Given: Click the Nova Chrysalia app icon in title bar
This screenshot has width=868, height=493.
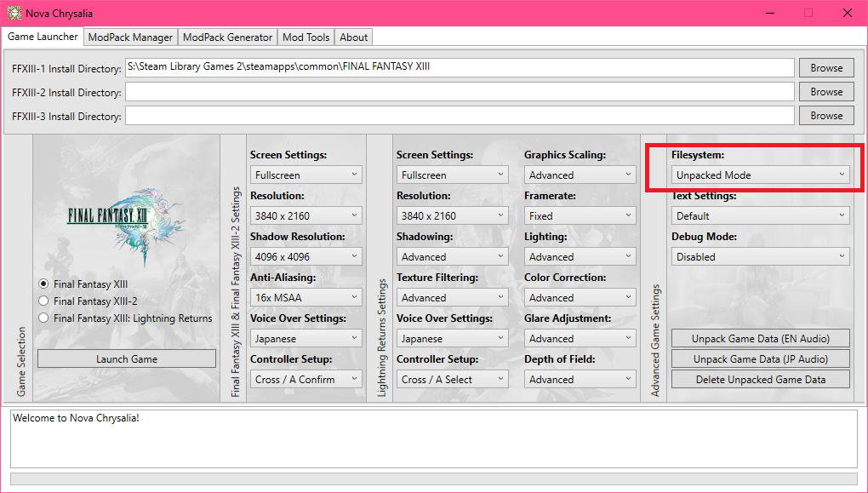Looking at the screenshot, I should click(14, 13).
